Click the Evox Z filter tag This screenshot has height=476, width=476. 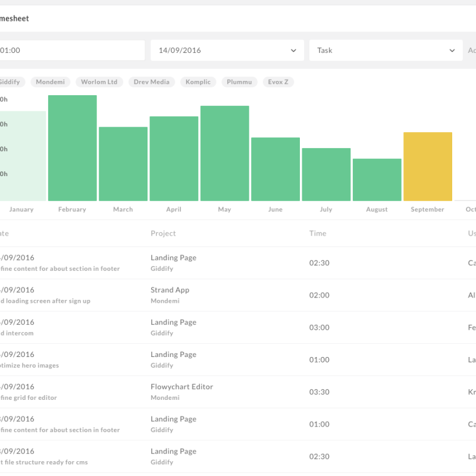click(278, 82)
